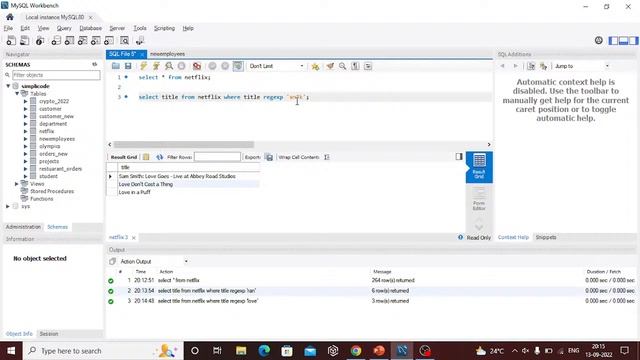
Task: Expand the Views folder
Action: pyautogui.click(x=17, y=184)
